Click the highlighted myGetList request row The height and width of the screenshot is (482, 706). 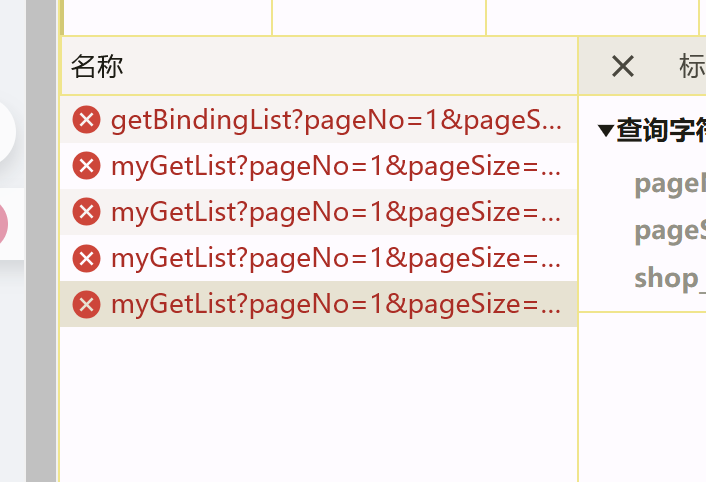point(336,304)
